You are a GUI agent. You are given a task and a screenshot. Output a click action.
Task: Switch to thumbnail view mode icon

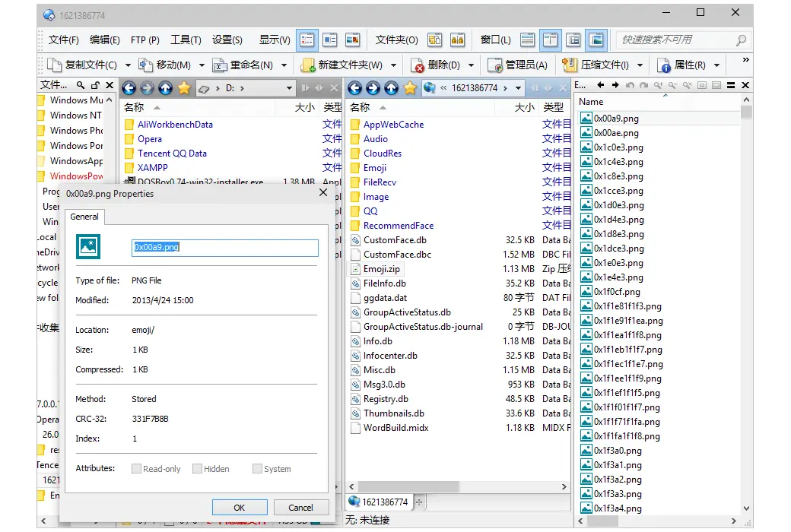353,40
